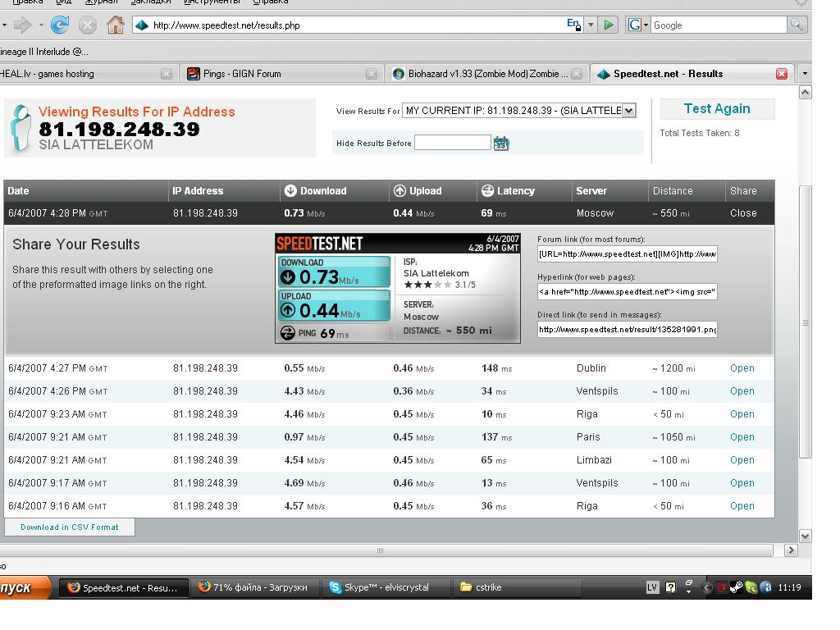Click Download in CSV Format link
The image size is (840, 630).
70,527
